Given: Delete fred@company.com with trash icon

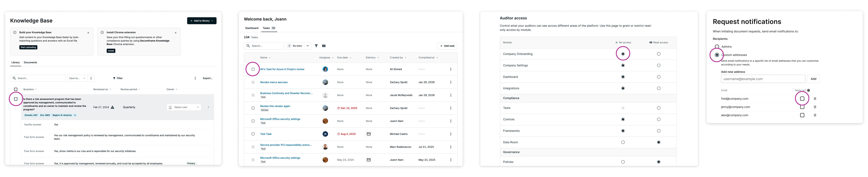Looking at the screenshot, I should tap(815, 99).
